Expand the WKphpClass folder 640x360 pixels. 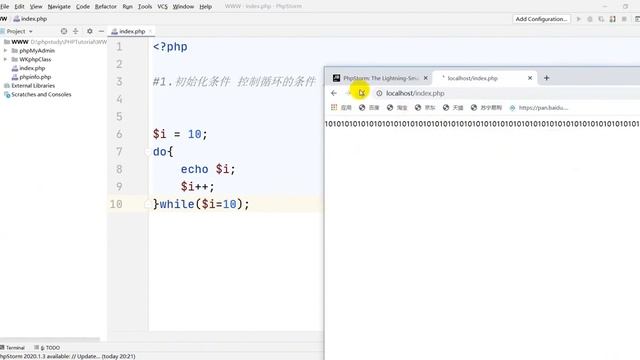[x=5, y=60]
